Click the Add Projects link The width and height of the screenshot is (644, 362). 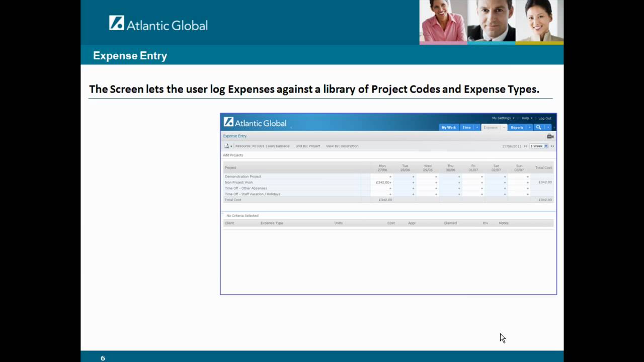pos(233,155)
